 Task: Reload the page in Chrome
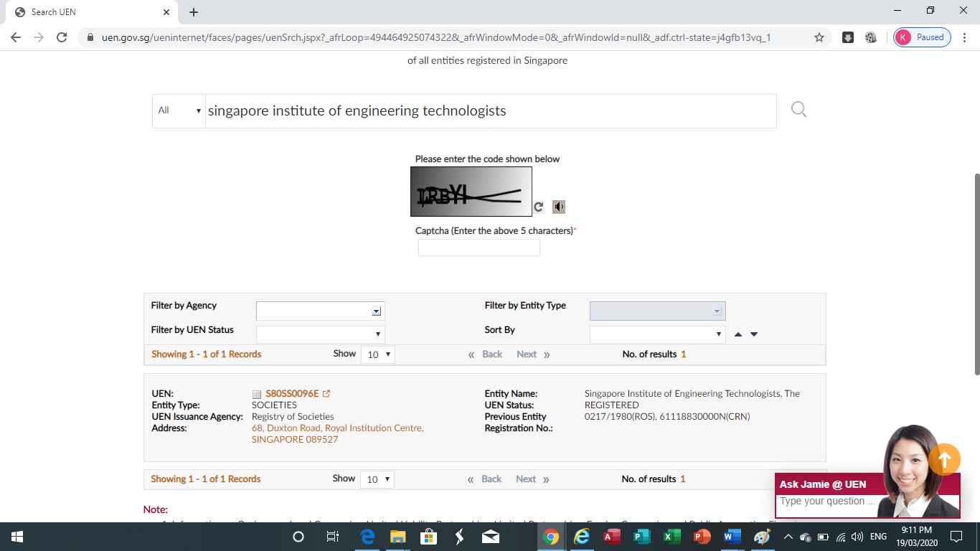62,37
